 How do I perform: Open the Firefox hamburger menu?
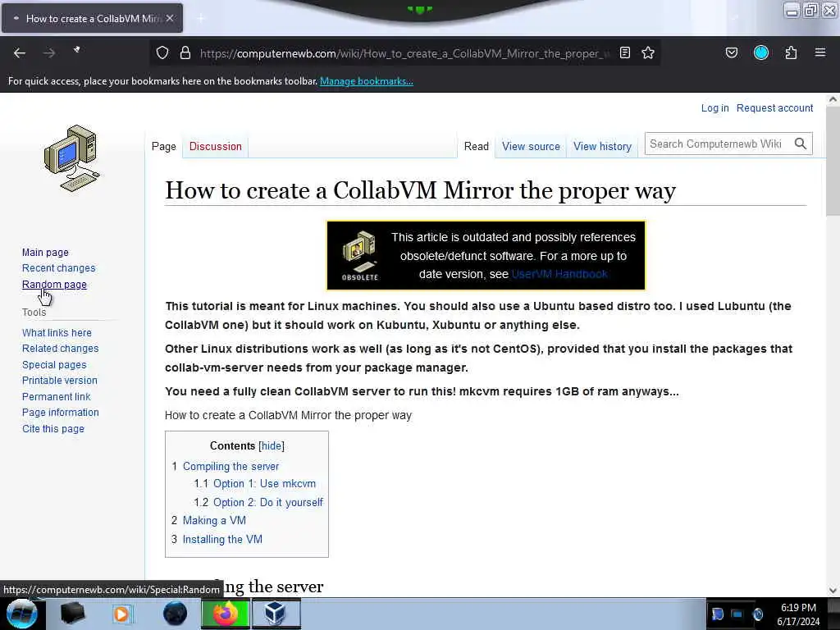pyautogui.click(x=820, y=52)
